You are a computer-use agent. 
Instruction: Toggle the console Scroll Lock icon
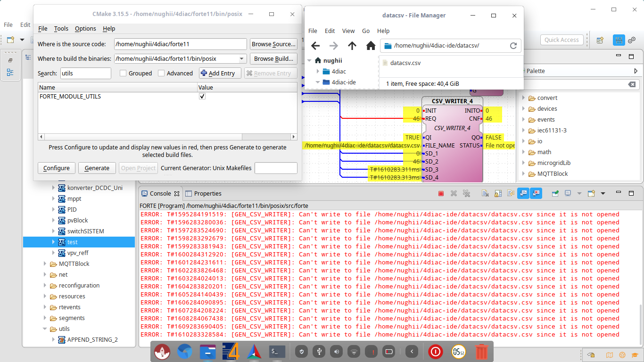tap(498, 193)
